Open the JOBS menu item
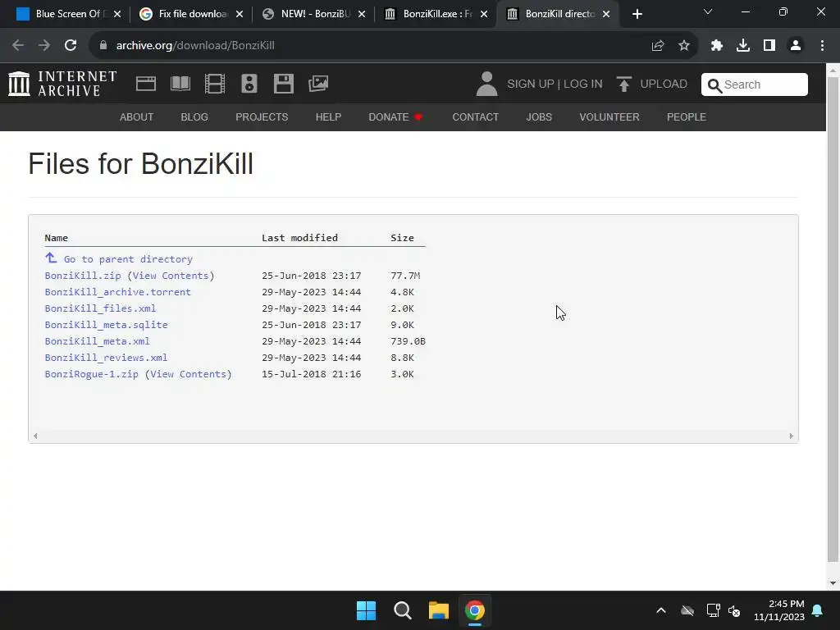840x630 pixels. tap(539, 116)
